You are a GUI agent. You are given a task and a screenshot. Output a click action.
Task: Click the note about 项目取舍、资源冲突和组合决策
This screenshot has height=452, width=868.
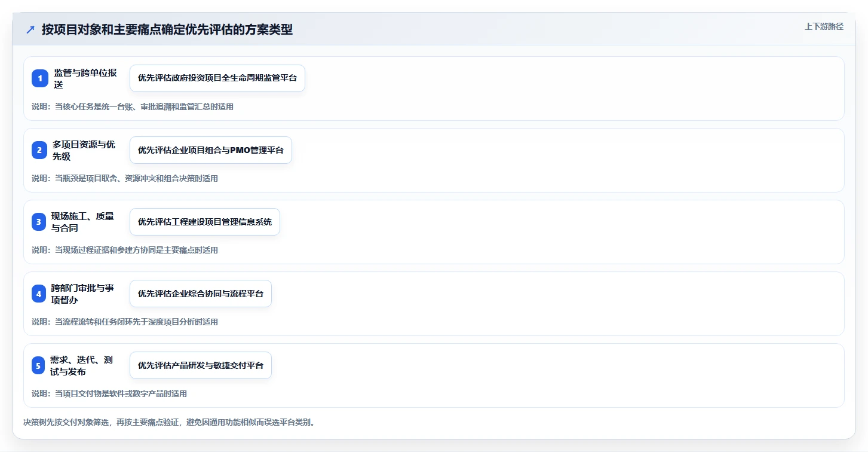click(125, 178)
